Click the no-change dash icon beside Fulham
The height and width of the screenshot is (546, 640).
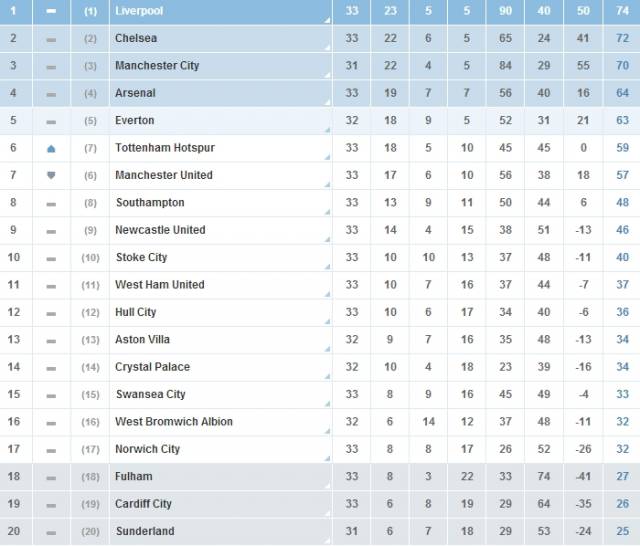coord(51,478)
